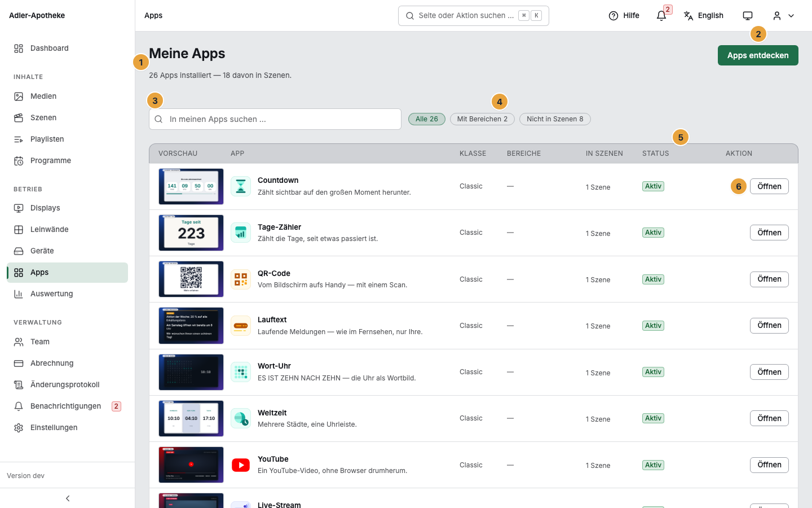Viewport: 812px width, 508px height.
Task: Open the Änderungsprotokoll page
Action: (x=67, y=385)
